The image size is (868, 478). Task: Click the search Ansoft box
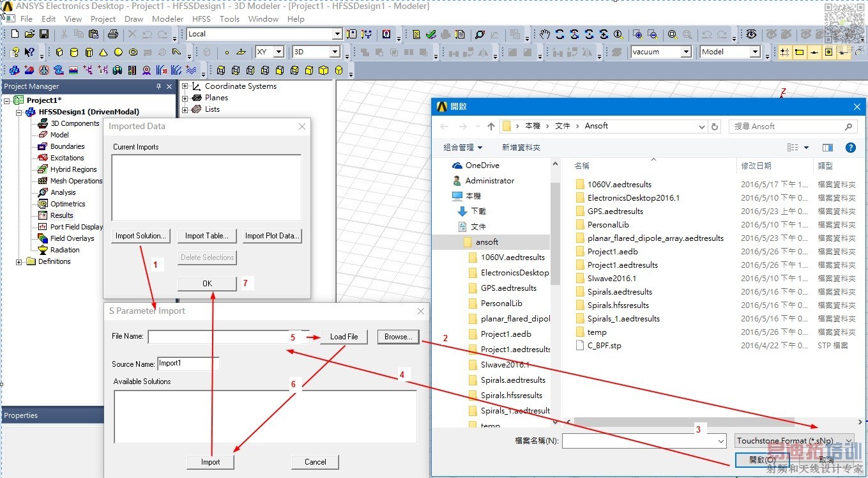point(793,127)
